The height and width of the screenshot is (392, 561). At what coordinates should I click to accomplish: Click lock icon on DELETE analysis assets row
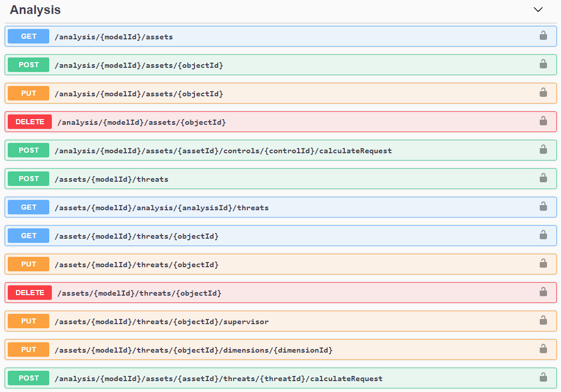[x=543, y=121]
